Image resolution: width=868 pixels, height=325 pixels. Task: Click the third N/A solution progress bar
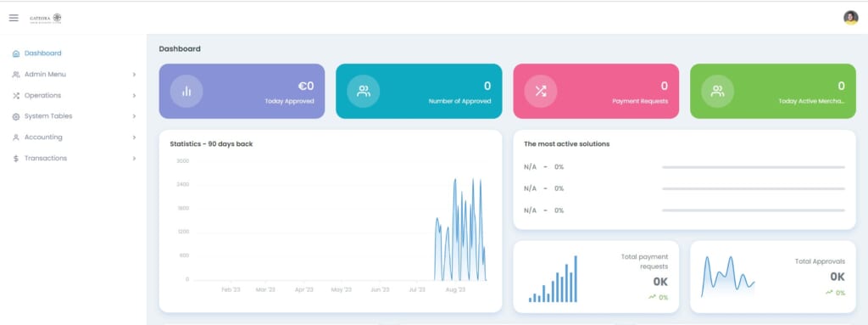click(x=754, y=210)
